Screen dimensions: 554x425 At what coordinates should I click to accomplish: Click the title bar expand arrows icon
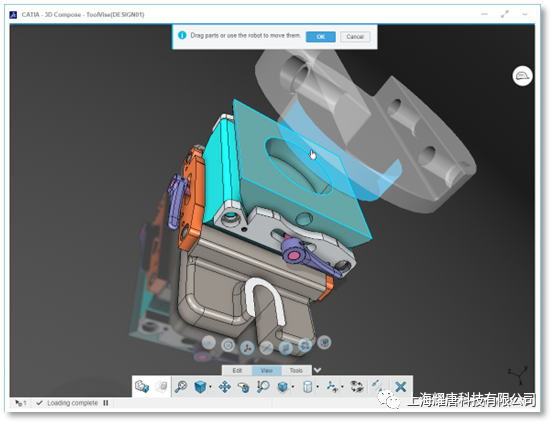point(505,14)
